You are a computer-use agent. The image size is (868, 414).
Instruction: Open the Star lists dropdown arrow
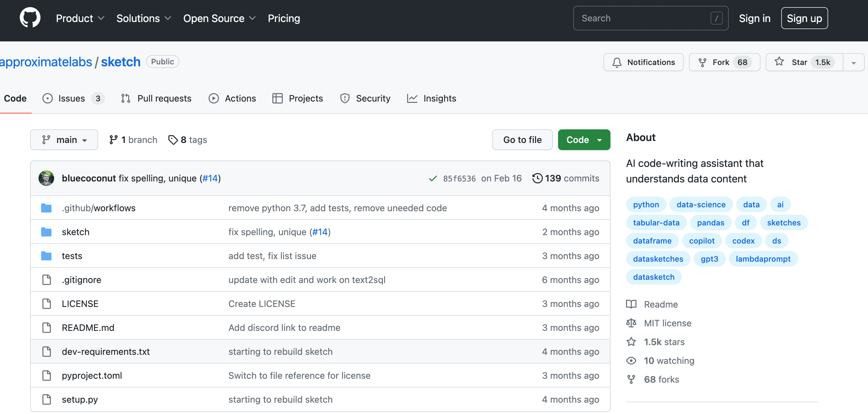853,63
